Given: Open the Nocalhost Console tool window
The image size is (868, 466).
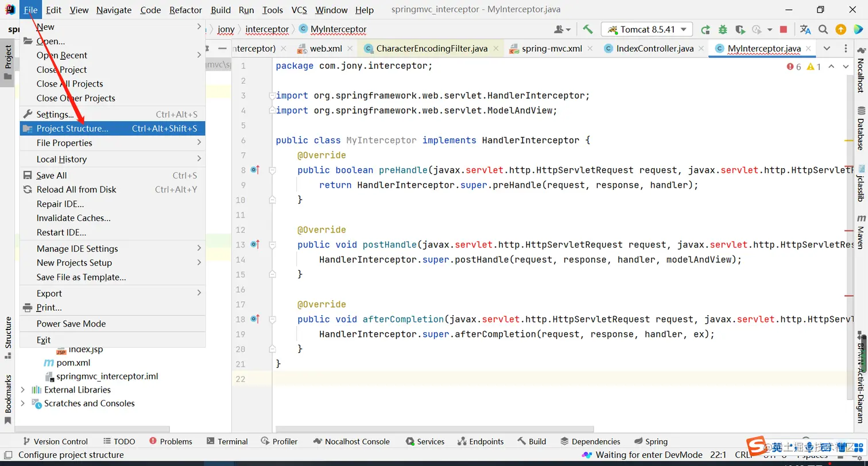Looking at the screenshot, I should pos(351,441).
